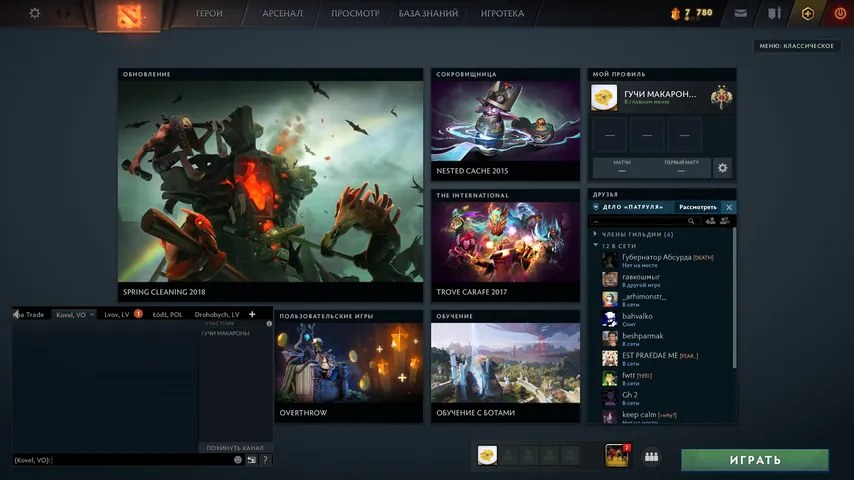
Task: Select friend keep calm
Action: tap(662, 417)
